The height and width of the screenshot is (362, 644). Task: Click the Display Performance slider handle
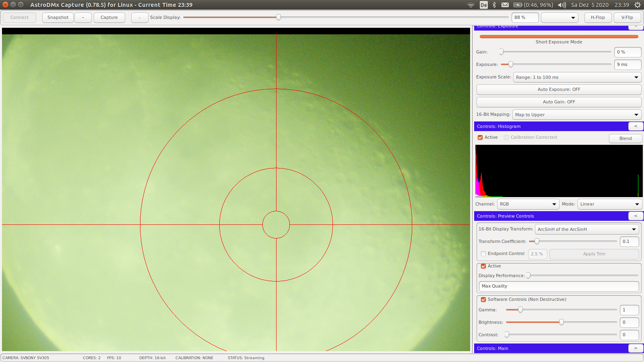point(528,276)
